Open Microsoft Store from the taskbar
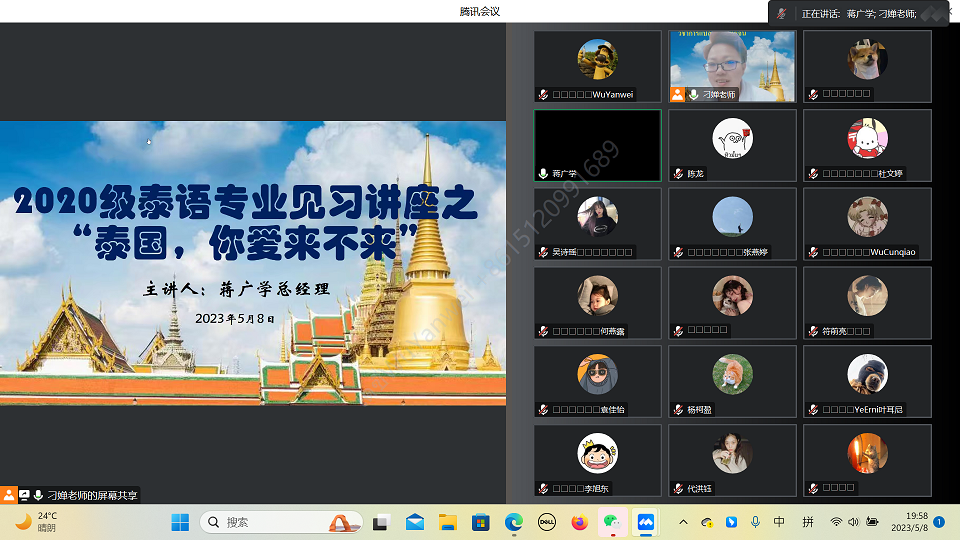The width and height of the screenshot is (960, 540). point(481,522)
